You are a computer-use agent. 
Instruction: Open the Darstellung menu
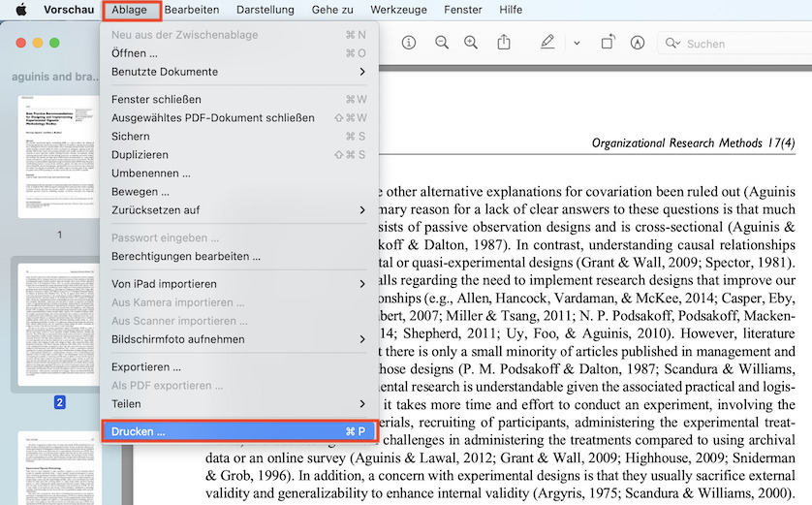[x=265, y=10]
